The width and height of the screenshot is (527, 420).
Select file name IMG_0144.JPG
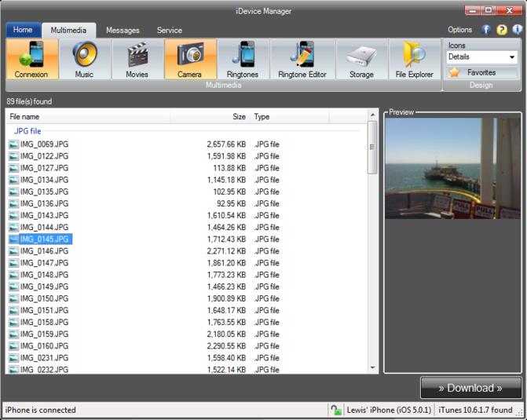[44, 228]
